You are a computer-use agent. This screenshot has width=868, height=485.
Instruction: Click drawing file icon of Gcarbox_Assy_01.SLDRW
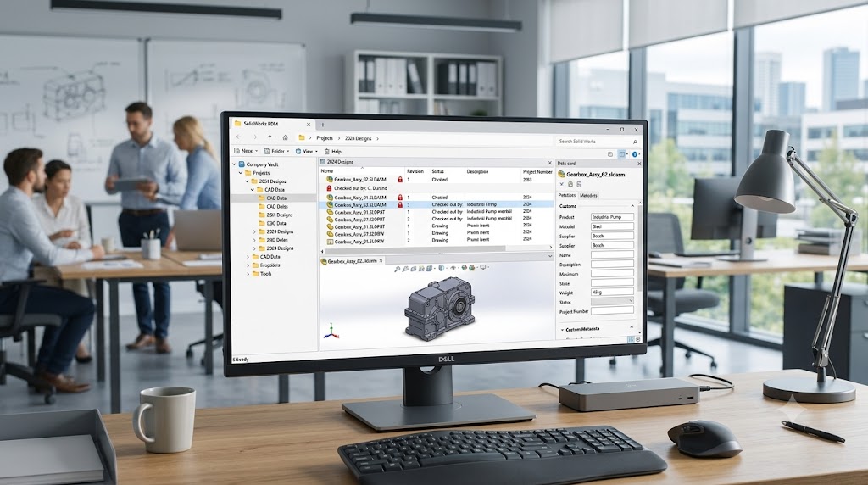(x=330, y=242)
